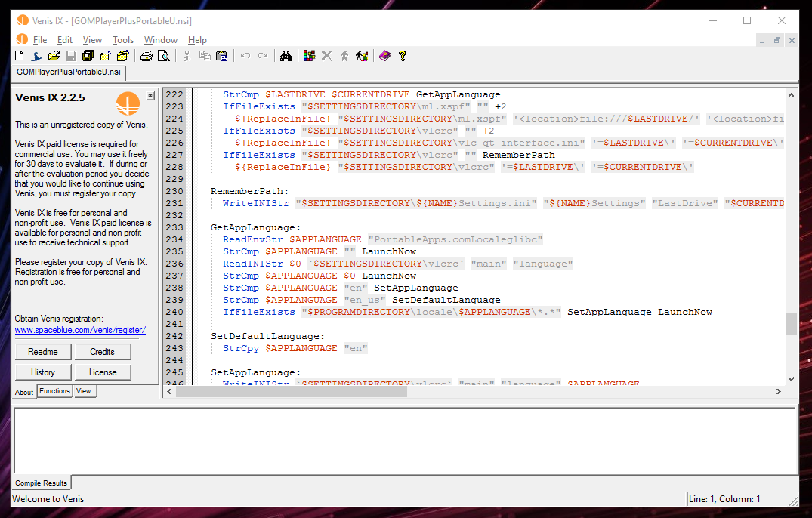Close the current file with folder-arrow icon
Screen dimensions: 812x518
click(x=105, y=56)
